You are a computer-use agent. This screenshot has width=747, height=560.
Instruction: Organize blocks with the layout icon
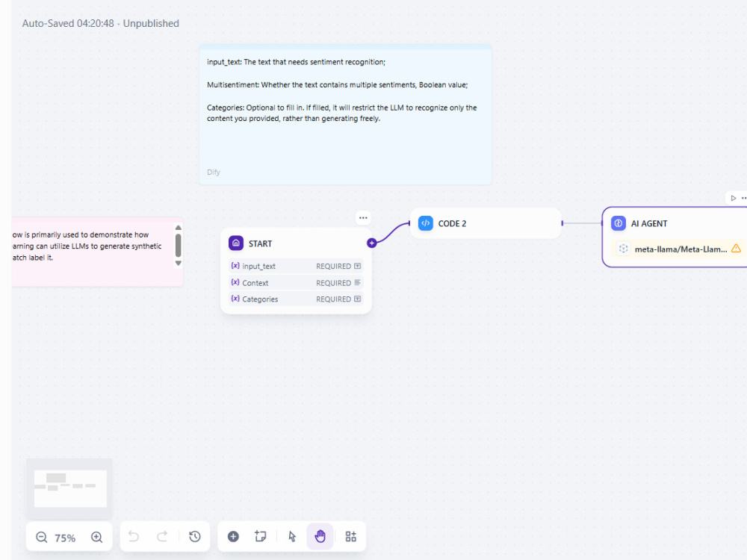(x=350, y=537)
